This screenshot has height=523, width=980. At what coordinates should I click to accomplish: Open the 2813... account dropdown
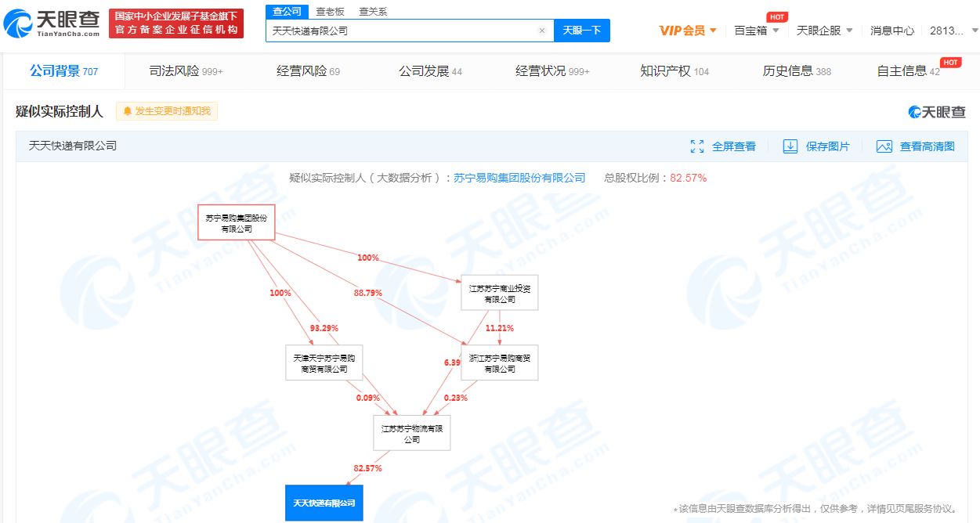[x=953, y=31]
